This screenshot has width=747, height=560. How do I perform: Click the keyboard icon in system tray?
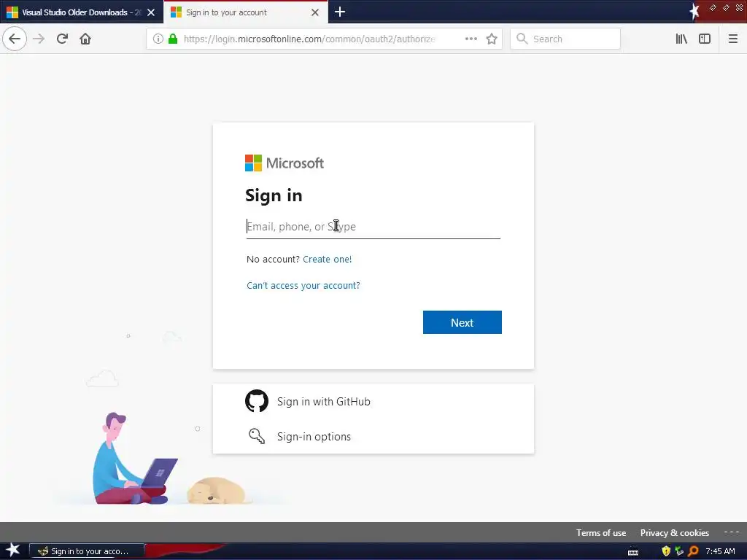(633, 552)
